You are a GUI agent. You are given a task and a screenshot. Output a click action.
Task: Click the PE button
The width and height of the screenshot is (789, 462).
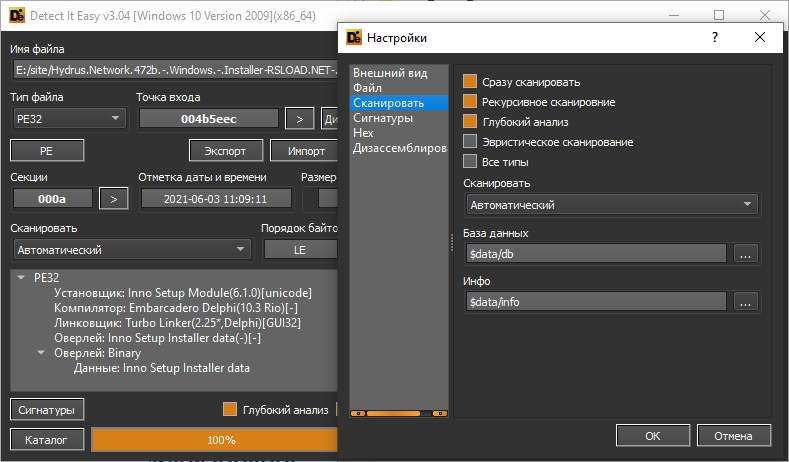47,150
